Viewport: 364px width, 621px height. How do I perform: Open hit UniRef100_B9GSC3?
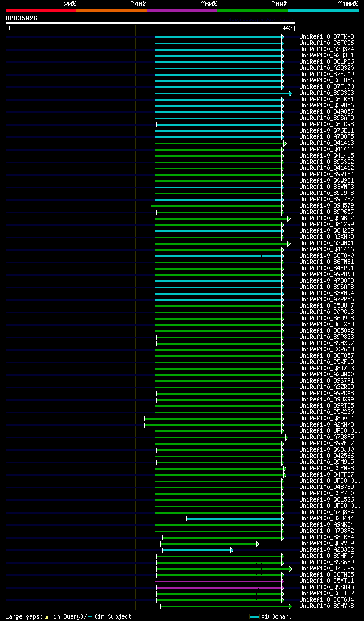click(327, 93)
